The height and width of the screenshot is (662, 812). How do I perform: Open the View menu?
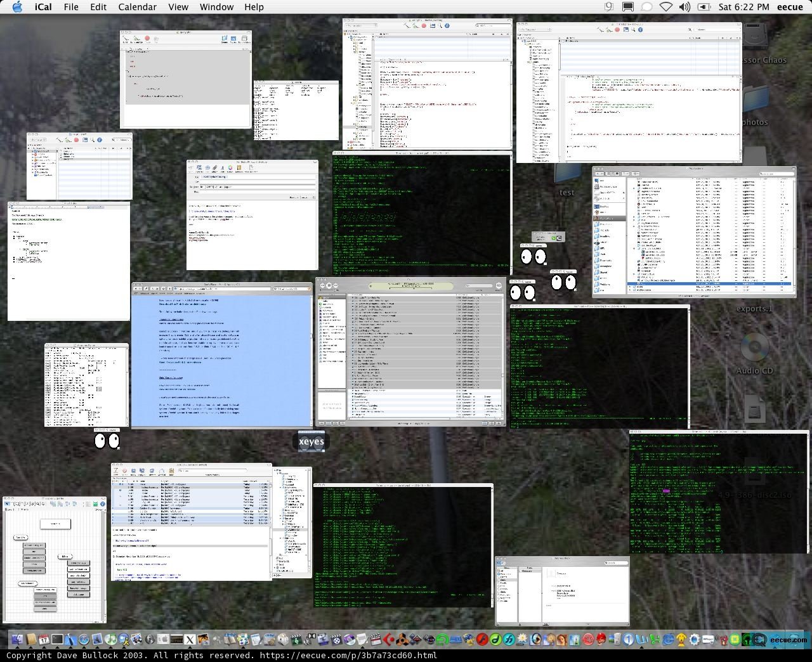[x=178, y=7]
